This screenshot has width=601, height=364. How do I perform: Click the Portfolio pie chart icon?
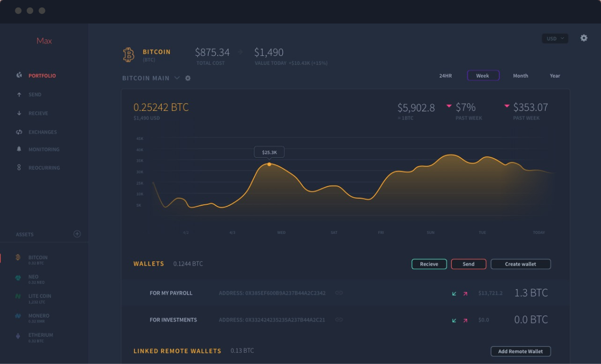click(x=19, y=75)
